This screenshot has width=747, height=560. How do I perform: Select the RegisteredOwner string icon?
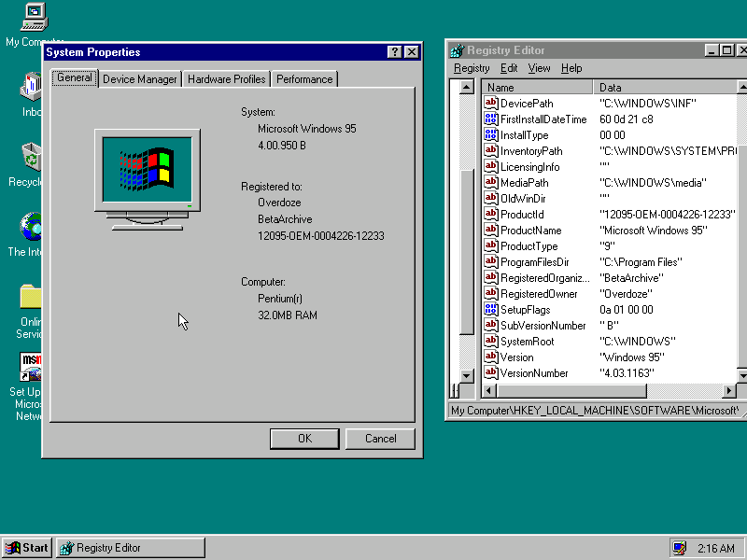tap(490, 294)
